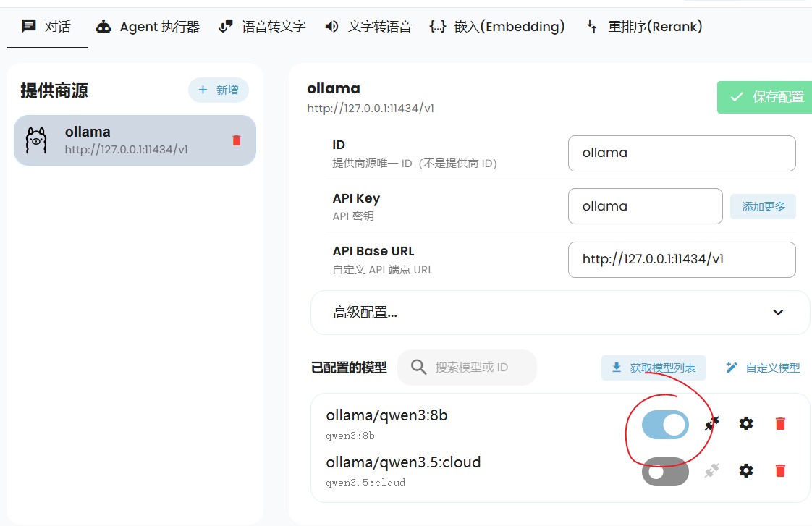This screenshot has width=812, height=526.
Task: Click the 添加更多 API key button
Action: (x=763, y=207)
